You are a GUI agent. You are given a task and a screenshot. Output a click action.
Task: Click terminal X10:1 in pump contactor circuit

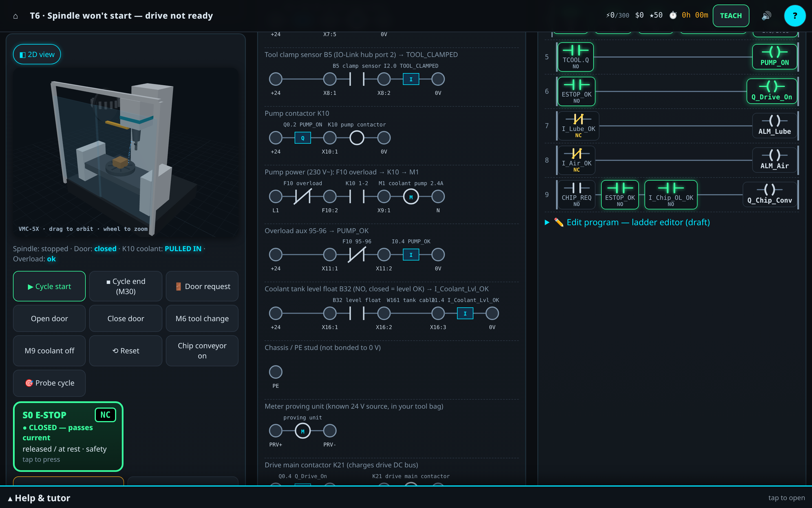click(330, 138)
